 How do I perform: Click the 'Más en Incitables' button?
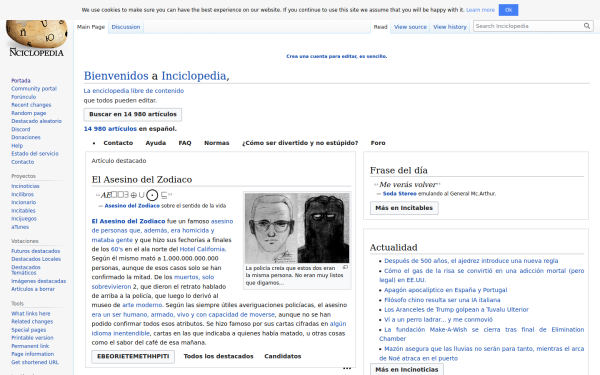(x=404, y=208)
